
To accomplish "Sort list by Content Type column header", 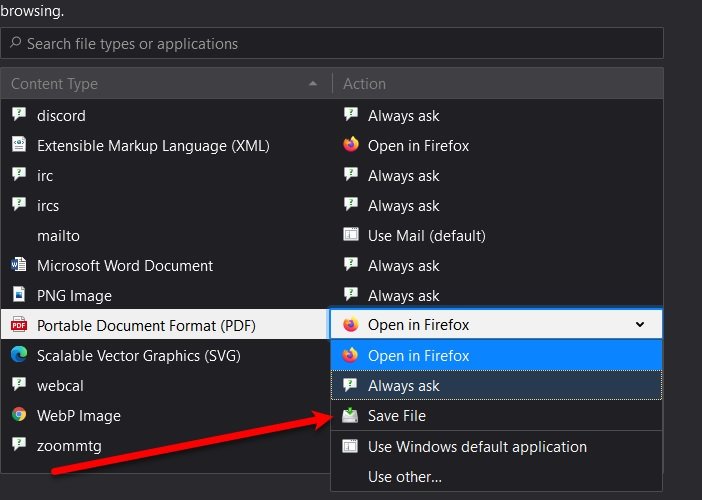I will click(x=160, y=84).
